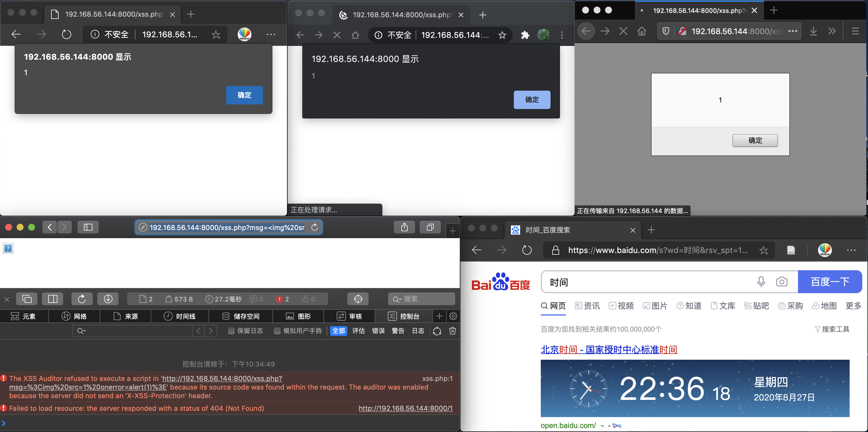
Task: Open the console filter search dropdown
Action: (x=82, y=331)
